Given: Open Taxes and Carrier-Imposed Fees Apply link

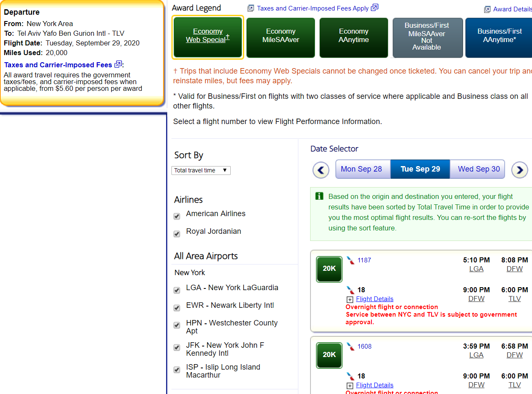Looking at the screenshot, I should (x=313, y=8).
